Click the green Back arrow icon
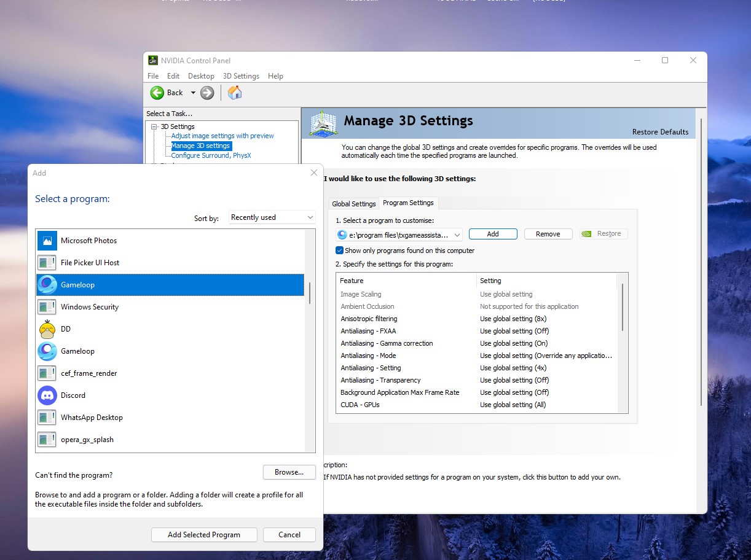The width and height of the screenshot is (751, 560). tap(157, 93)
